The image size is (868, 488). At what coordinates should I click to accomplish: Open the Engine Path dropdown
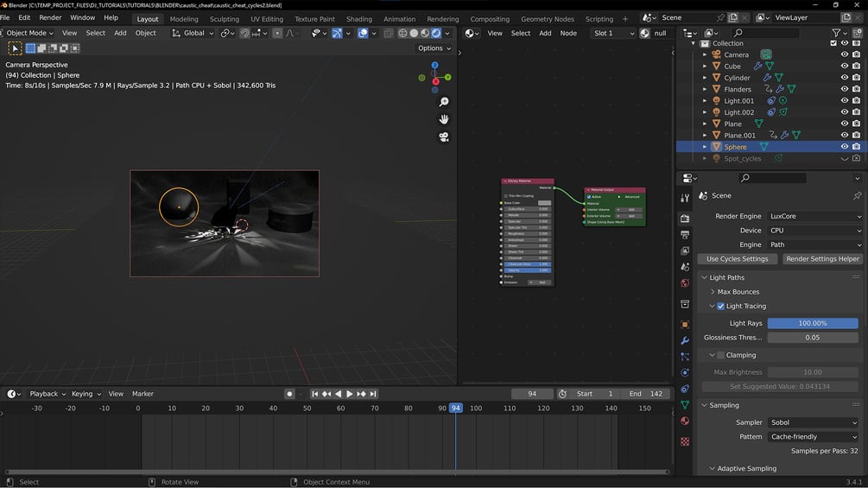(814, 244)
